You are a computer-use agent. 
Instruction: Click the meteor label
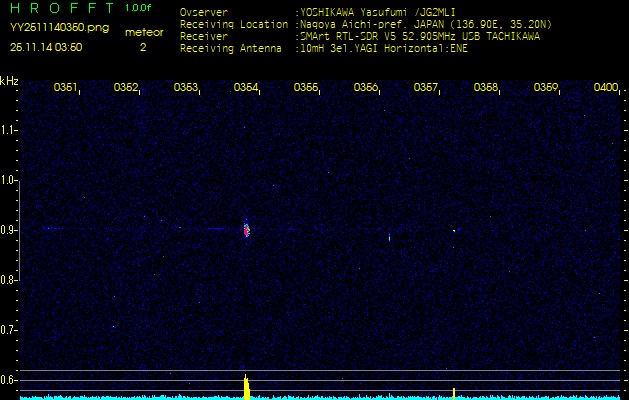pos(144,32)
